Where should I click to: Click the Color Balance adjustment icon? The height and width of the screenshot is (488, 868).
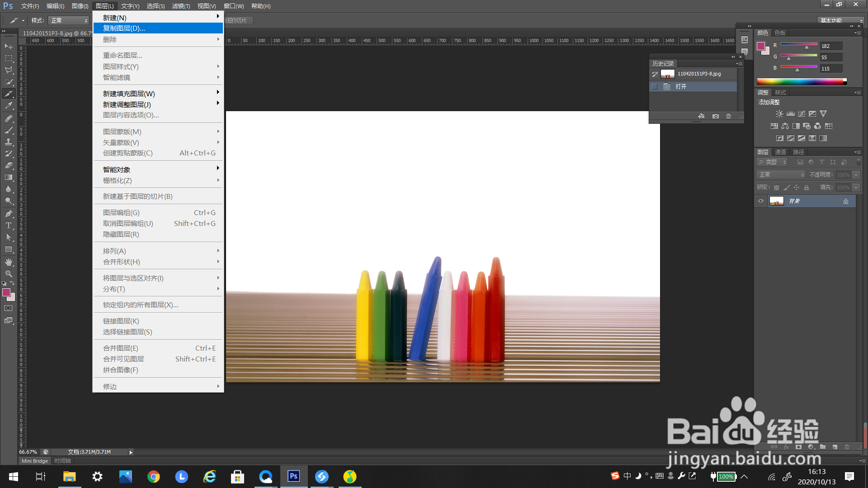pos(785,126)
